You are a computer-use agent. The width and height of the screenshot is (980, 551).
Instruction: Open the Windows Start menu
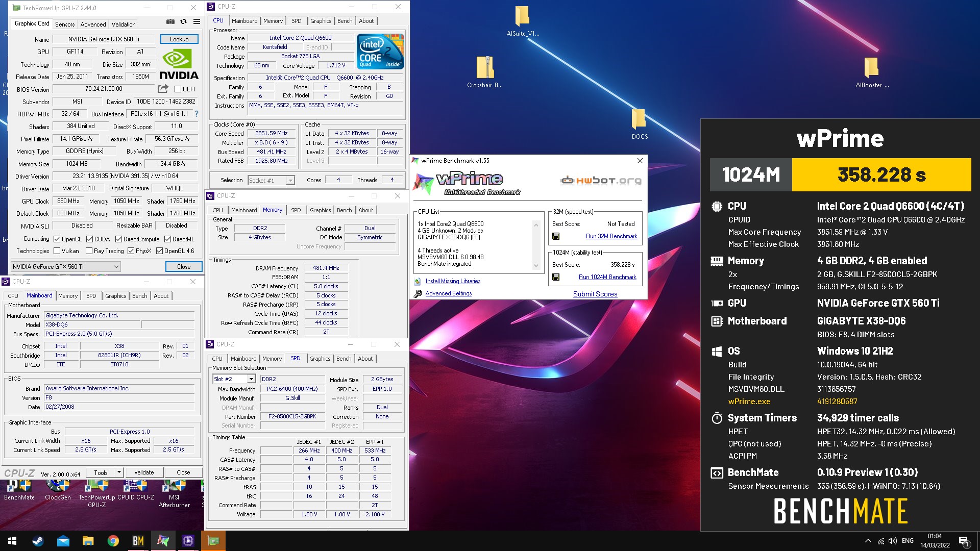tap(12, 541)
